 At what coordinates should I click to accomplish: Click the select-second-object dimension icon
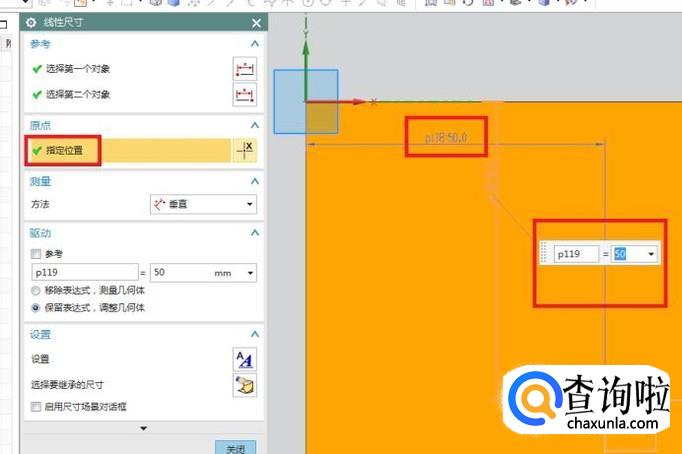(244, 94)
